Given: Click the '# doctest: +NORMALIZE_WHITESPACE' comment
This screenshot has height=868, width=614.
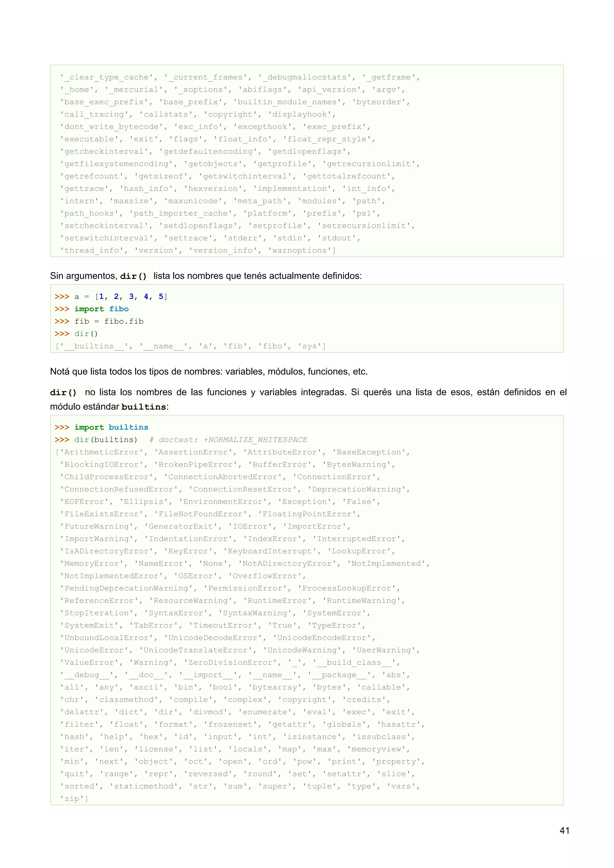Looking at the screenshot, I should click(x=228, y=440).
